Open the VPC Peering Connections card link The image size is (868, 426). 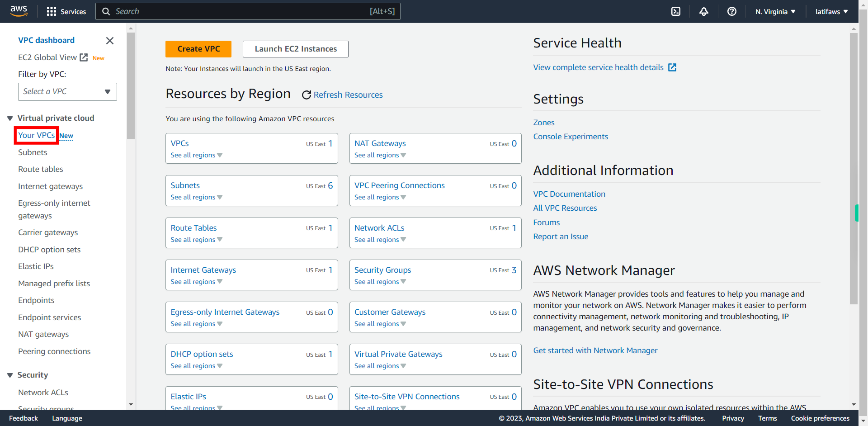[400, 185]
